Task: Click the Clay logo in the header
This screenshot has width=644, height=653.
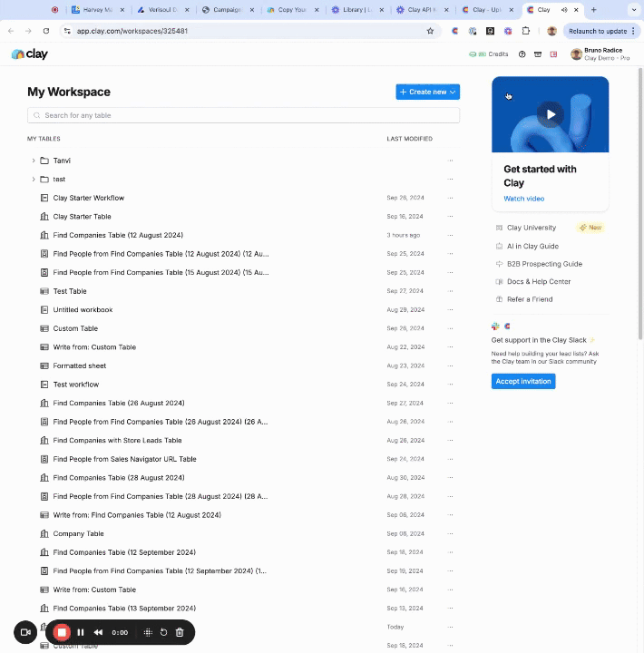Action: tap(30, 54)
